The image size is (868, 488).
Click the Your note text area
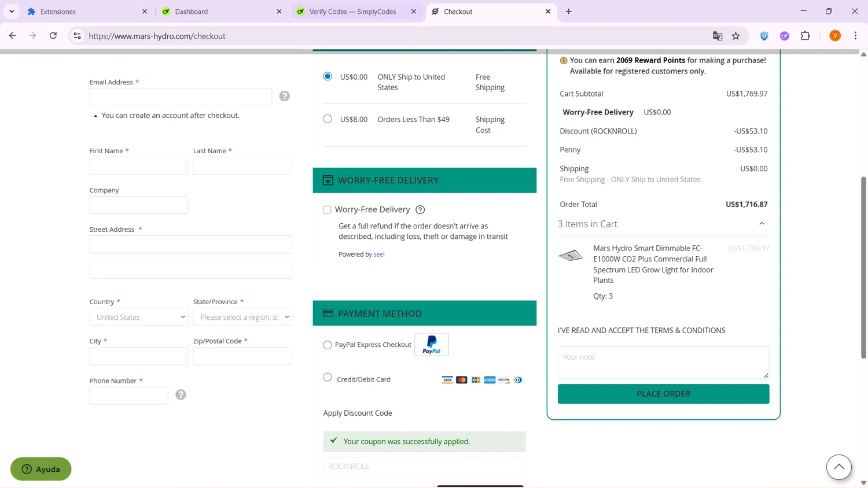tap(664, 363)
